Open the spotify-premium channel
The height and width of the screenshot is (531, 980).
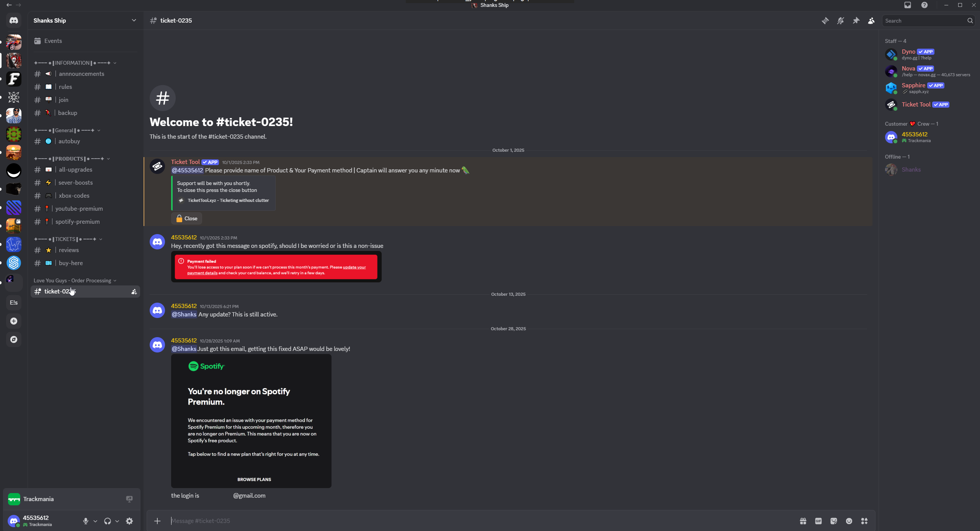coord(77,221)
